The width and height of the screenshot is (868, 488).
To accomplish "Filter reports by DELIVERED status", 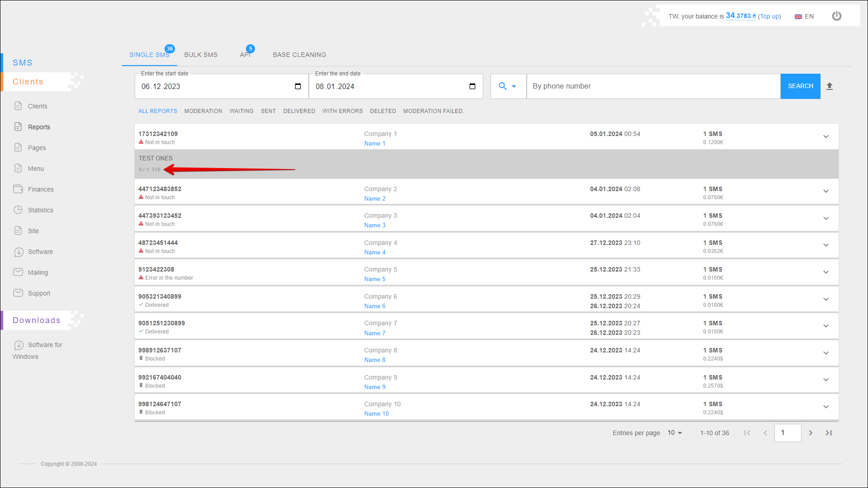I will [299, 111].
